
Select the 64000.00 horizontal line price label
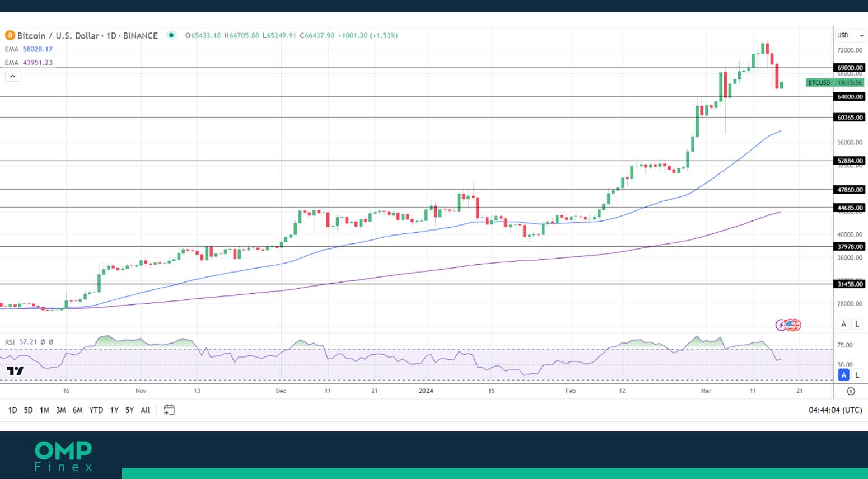click(850, 97)
